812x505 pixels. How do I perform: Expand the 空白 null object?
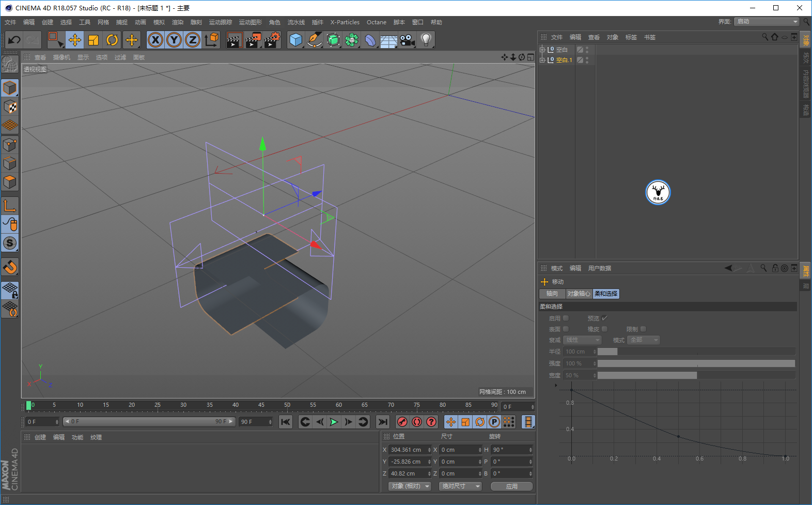pos(542,50)
